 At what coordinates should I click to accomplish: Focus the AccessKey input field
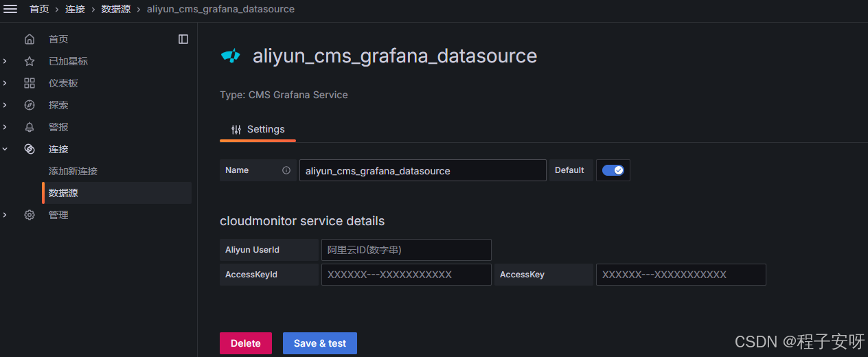point(681,275)
